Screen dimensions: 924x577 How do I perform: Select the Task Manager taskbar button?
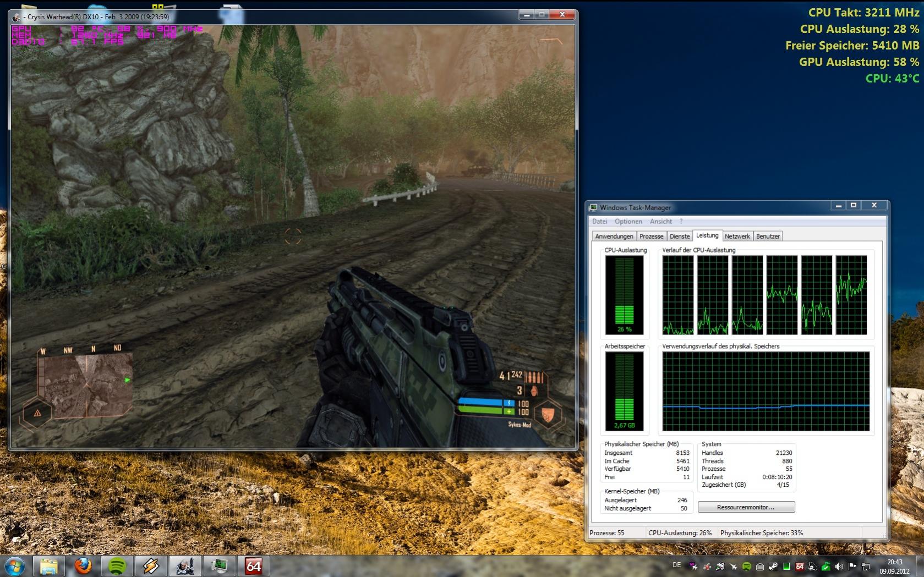(x=220, y=566)
